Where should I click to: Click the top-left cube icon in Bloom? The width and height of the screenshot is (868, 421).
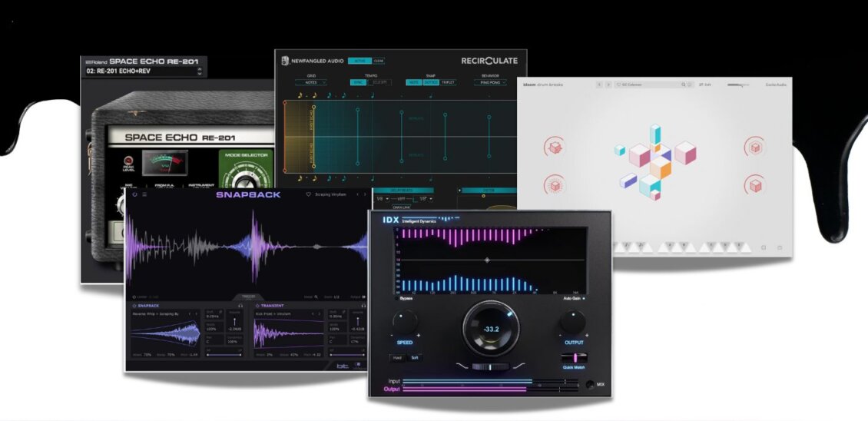552,146
